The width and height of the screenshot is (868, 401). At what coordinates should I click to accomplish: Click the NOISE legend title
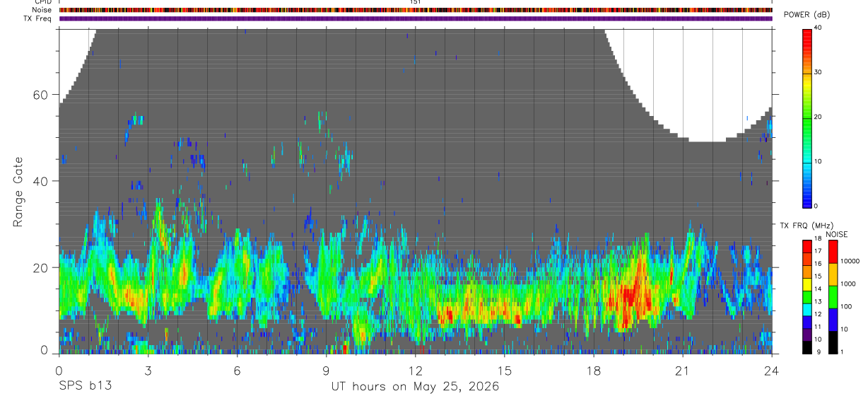click(x=836, y=234)
